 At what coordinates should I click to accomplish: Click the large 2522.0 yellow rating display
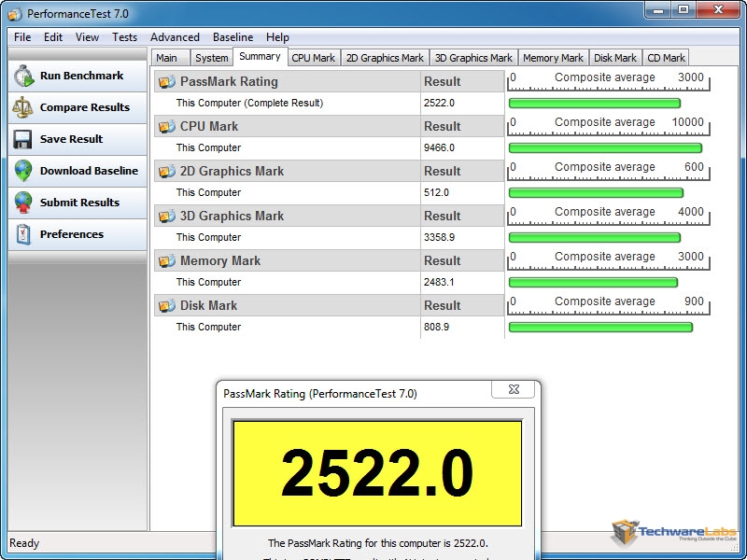[377, 473]
